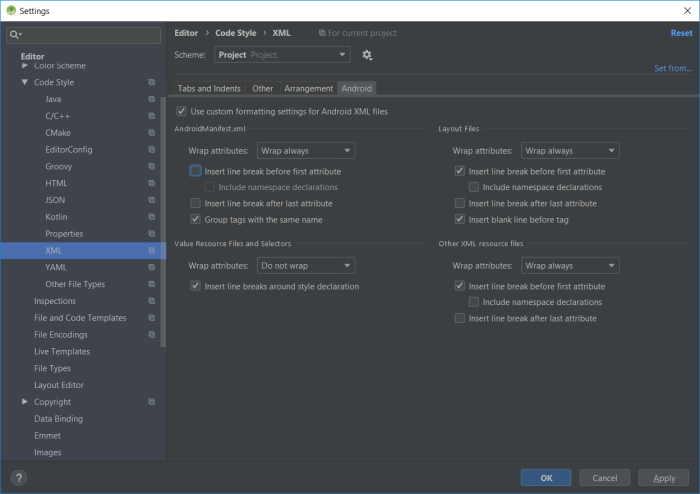Collapse the Code Style tree node
Image resolution: width=700 pixels, height=494 pixels.
tap(25, 82)
